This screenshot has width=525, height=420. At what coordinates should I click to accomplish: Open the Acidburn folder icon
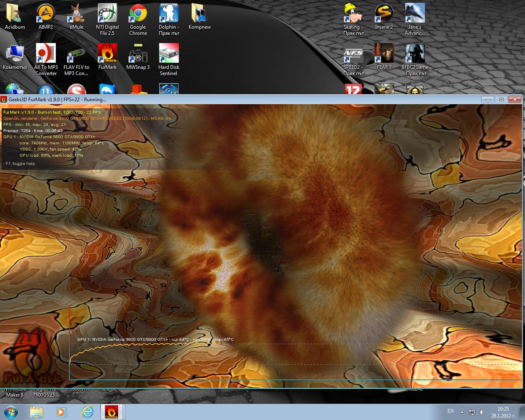15,17
